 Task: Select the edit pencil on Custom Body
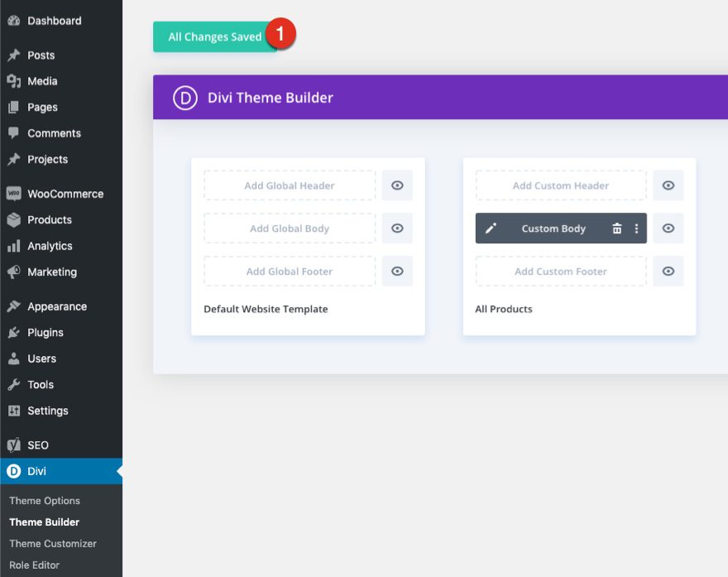click(x=490, y=228)
